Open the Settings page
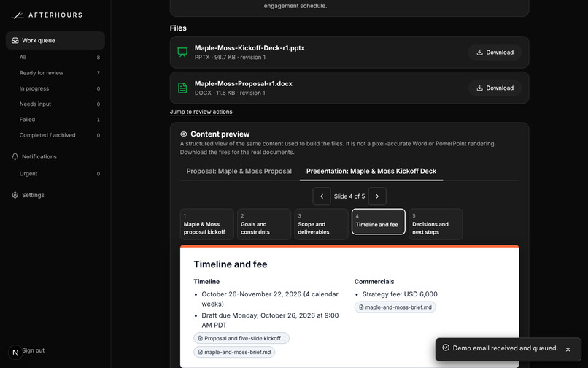The image size is (588, 368). 55,195
